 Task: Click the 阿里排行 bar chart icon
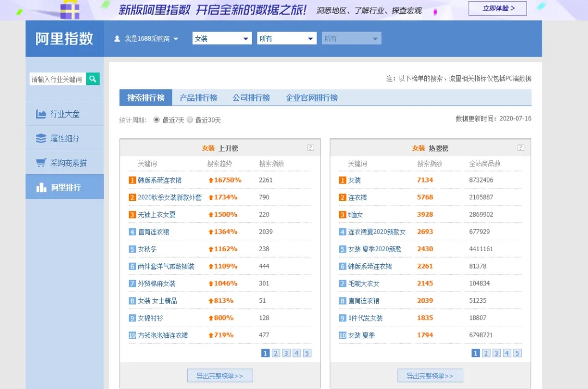coord(41,187)
